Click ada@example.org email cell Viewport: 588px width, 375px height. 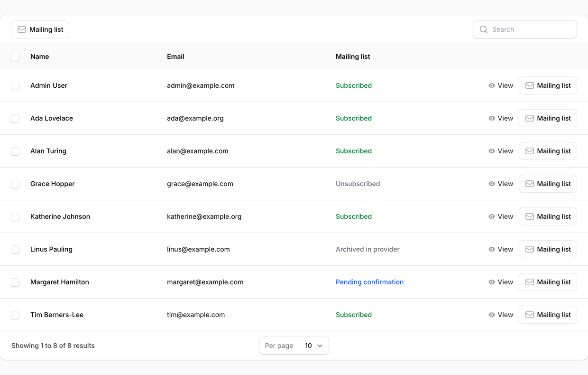point(195,118)
